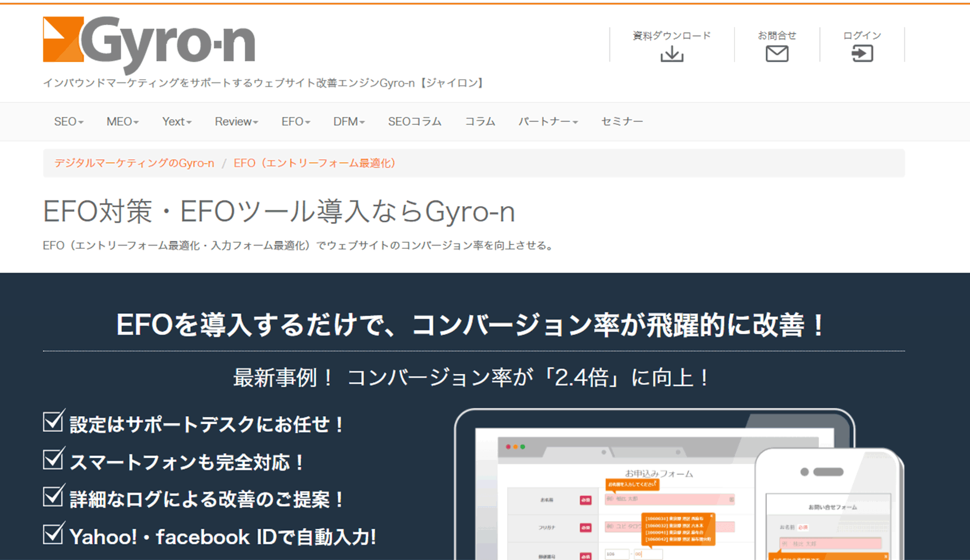Check the 必須 marker on the お名前 field
Screen dimensions: 970x560
pos(586,500)
